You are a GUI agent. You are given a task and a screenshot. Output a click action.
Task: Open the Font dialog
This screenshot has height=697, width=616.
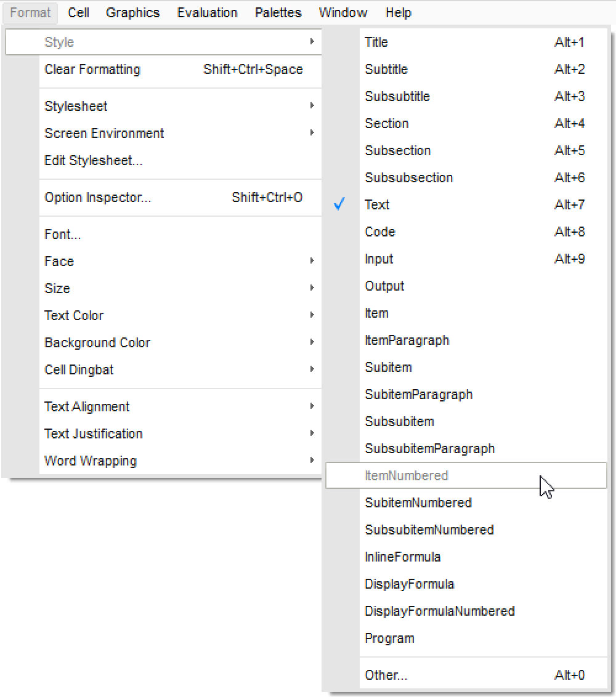[x=63, y=235]
